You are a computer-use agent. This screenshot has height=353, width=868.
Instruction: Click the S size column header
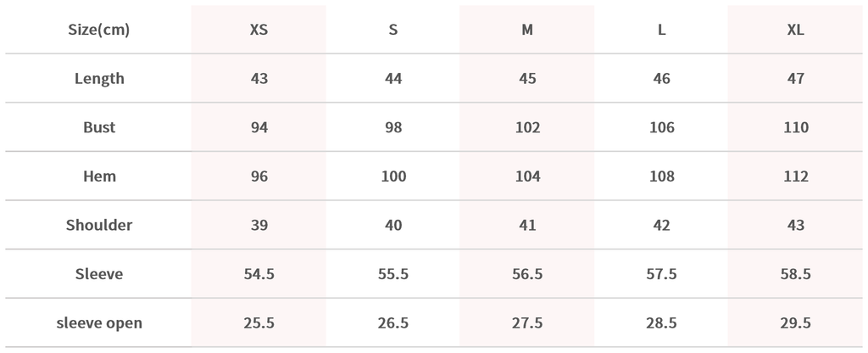(393, 30)
